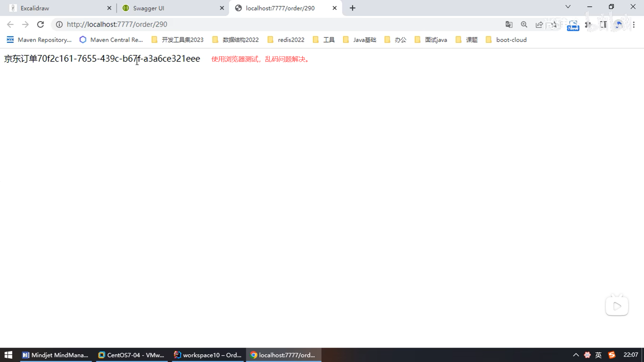644x362 pixels.
Task: Open the Google Translate page icon
Action: (x=509, y=24)
